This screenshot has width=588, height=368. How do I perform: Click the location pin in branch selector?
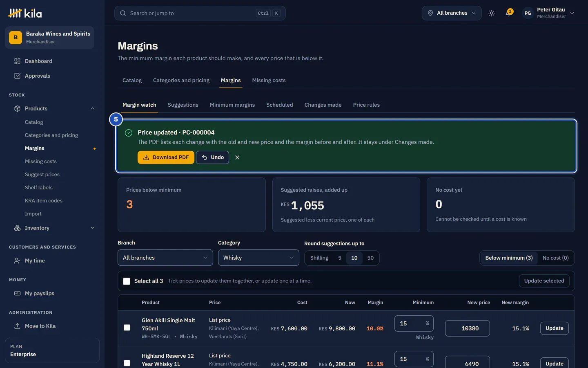tap(430, 13)
